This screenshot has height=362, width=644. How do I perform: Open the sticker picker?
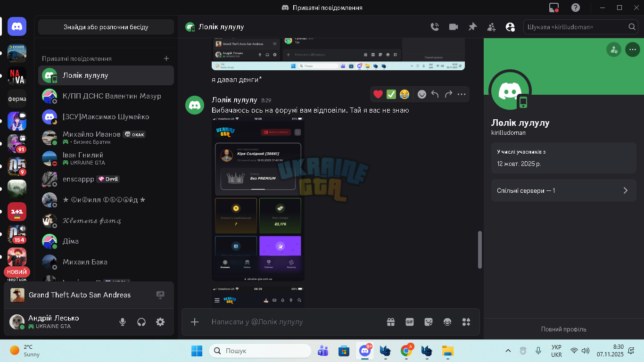point(429,322)
